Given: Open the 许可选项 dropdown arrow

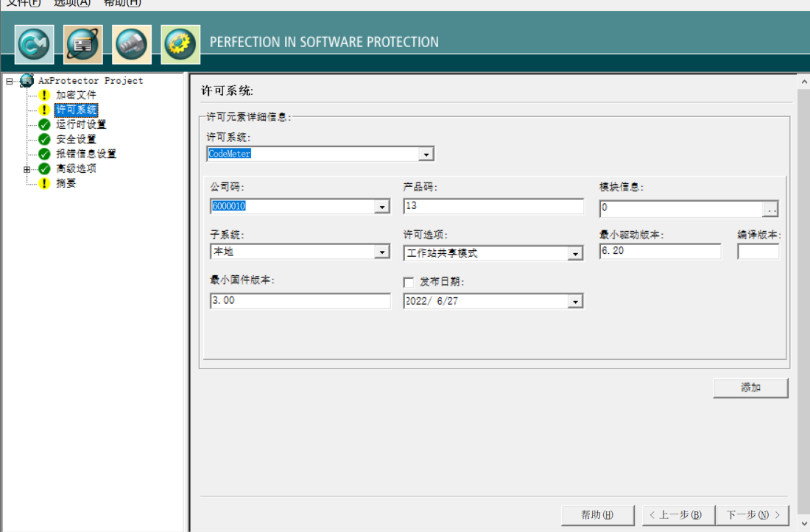Looking at the screenshot, I should pyautogui.click(x=575, y=254).
